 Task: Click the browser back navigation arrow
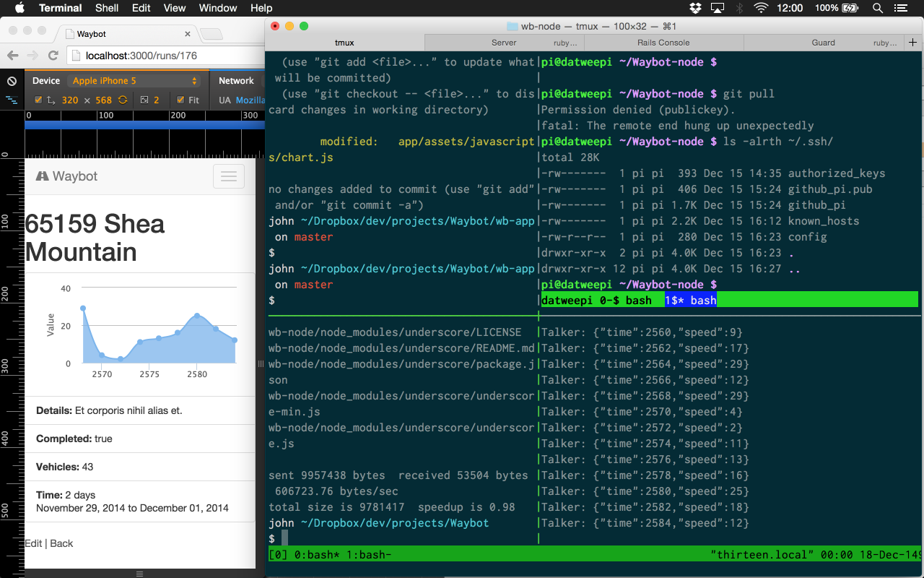[12, 56]
